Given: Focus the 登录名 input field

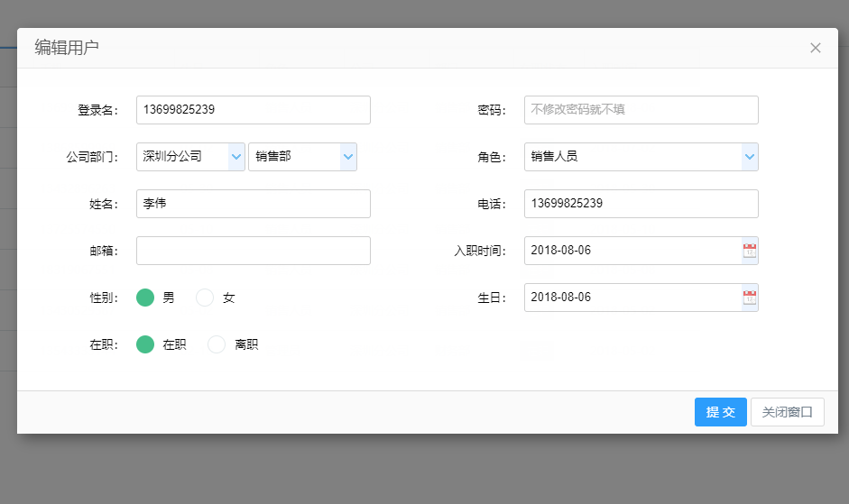Looking at the screenshot, I should click(x=253, y=110).
